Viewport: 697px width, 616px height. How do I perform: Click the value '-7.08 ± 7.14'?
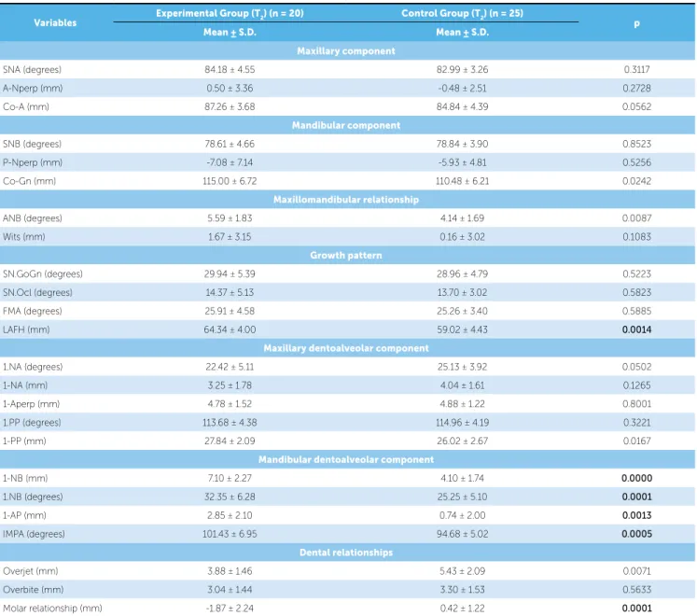pos(230,162)
